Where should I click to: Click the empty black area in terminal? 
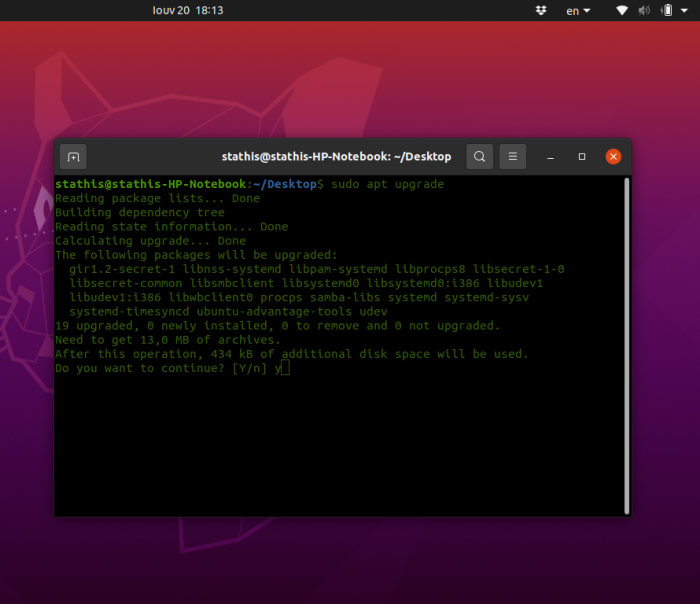[x=340, y=450]
